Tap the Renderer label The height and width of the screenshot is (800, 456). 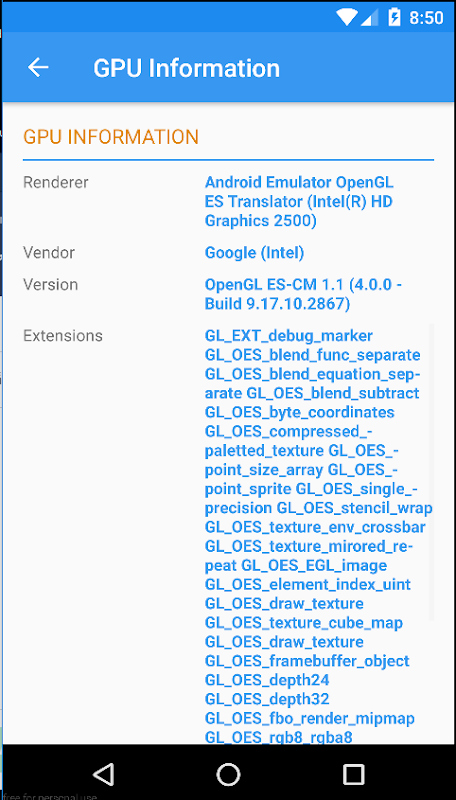[56, 182]
